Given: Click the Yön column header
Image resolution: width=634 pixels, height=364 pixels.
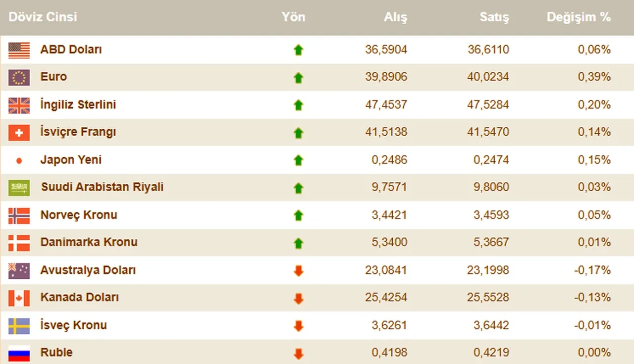Looking at the screenshot, I should coord(293,16).
